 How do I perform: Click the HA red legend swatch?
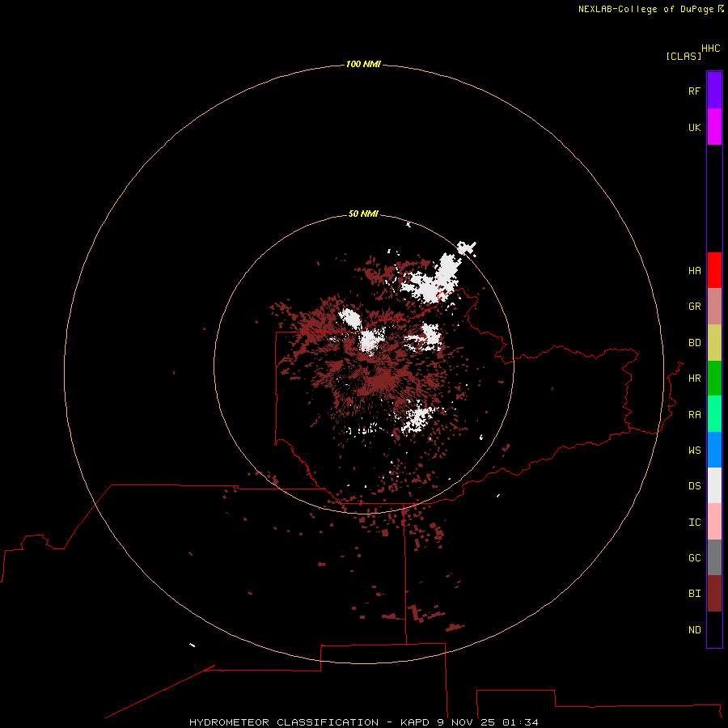tap(714, 270)
